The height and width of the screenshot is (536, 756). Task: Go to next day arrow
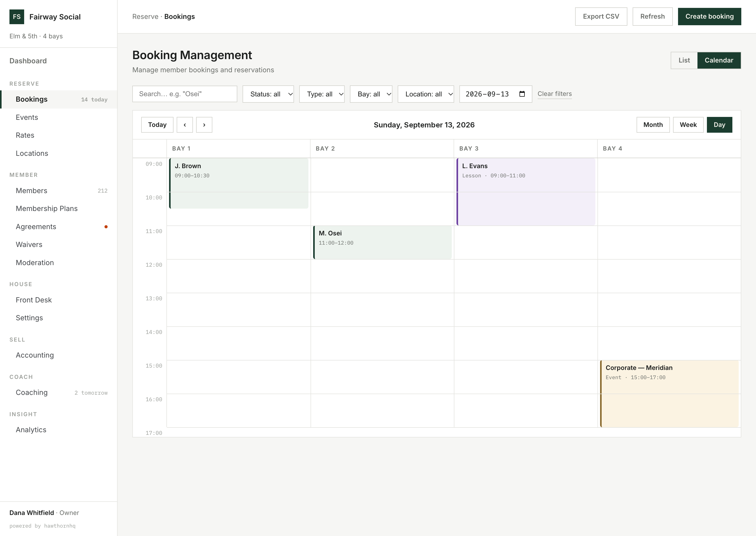tap(204, 125)
